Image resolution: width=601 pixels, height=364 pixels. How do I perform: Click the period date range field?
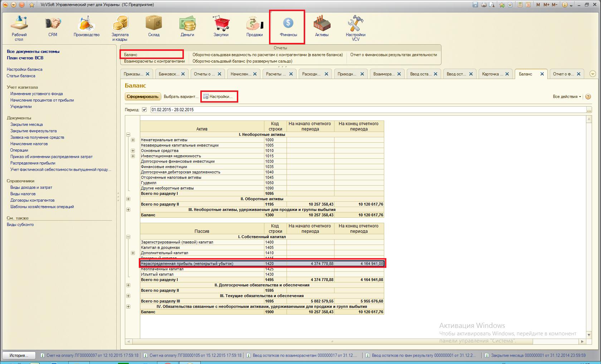point(368,110)
